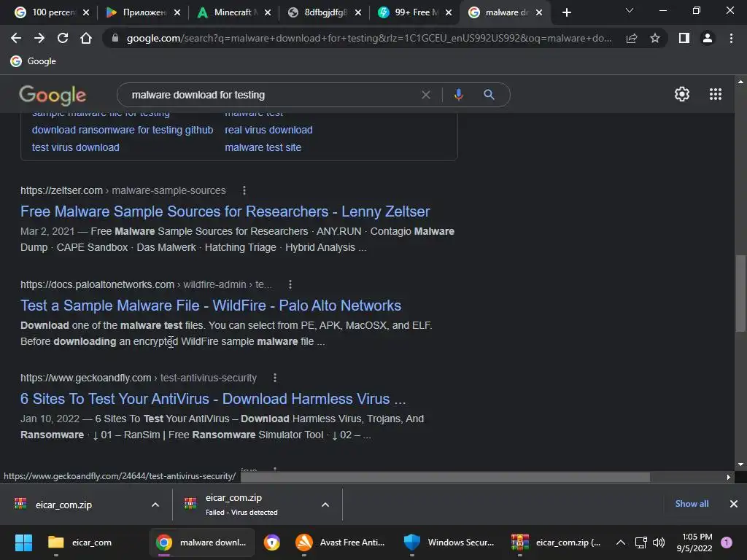Click Show all downloads
The width and height of the screenshot is (747, 560).
coord(692,504)
